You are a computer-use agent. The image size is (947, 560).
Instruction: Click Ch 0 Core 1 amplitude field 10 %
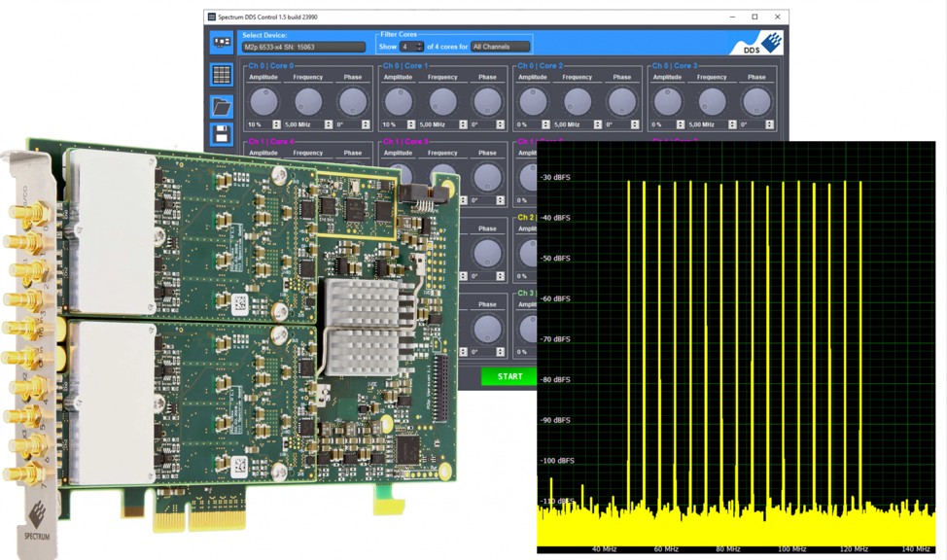394,124
